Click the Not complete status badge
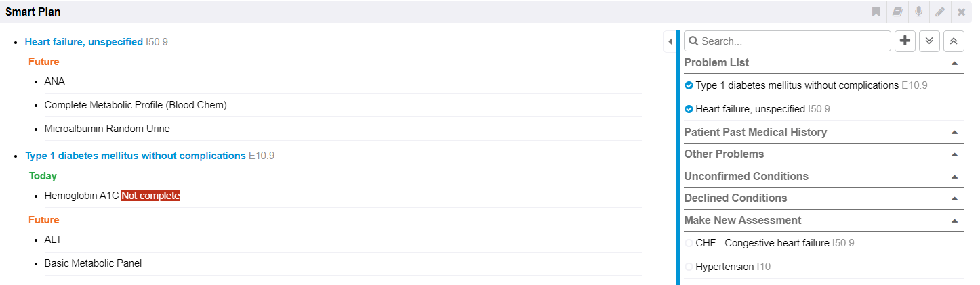Image resolution: width=980 pixels, height=285 pixels. pyautogui.click(x=150, y=196)
